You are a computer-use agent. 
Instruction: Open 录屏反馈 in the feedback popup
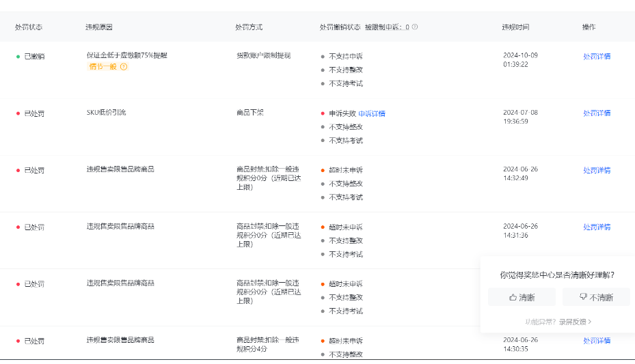575,322
